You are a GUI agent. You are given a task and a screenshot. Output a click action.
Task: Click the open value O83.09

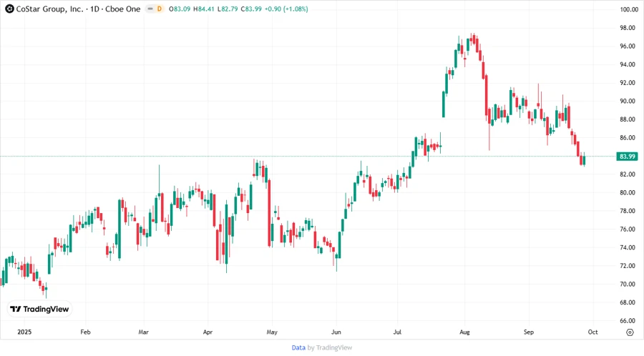180,9
